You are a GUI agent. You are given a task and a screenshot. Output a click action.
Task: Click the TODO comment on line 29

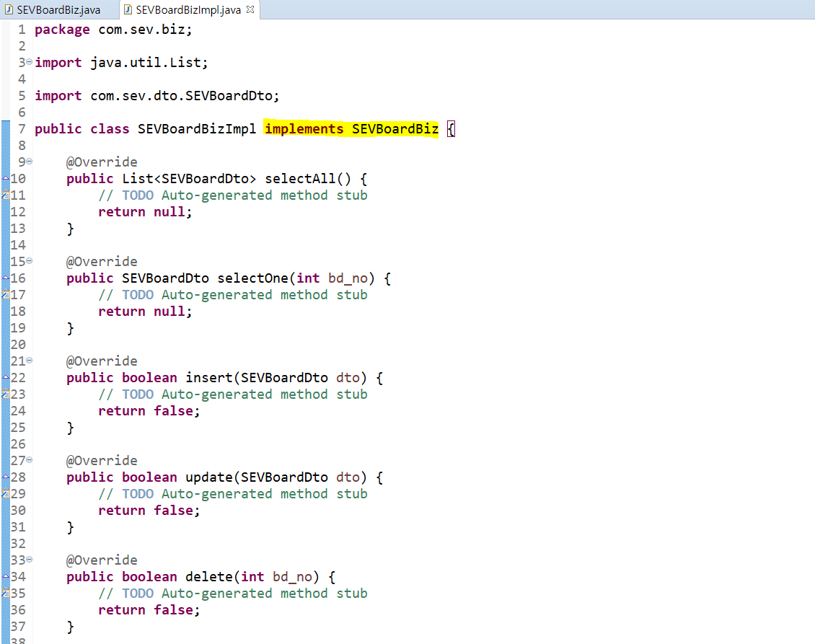[233, 494]
